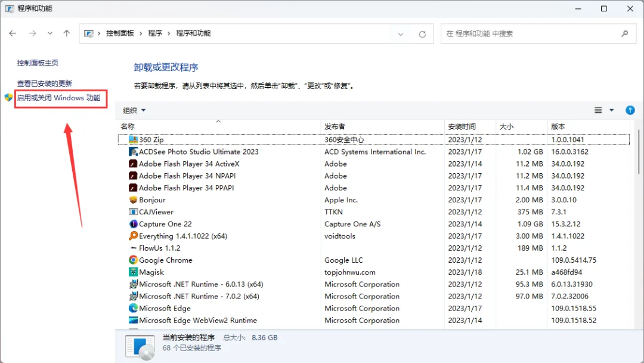Click the Adobe Flash Player 34 ActiveX icon
The height and width of the screenshot is (363, 644).
pyautogui.click(x=133, y=164)
